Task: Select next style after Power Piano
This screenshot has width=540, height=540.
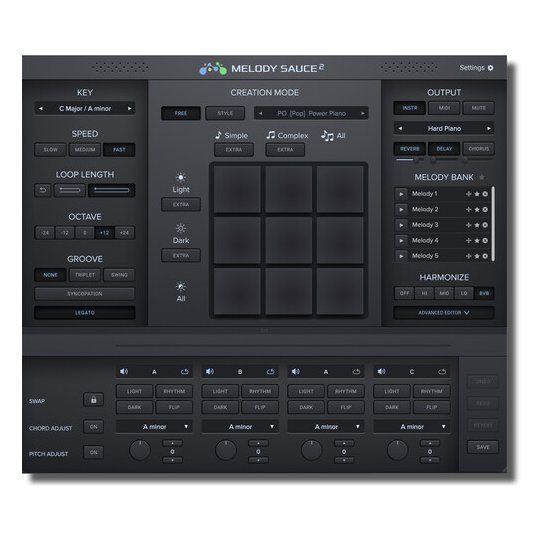Action: [363, 113]
